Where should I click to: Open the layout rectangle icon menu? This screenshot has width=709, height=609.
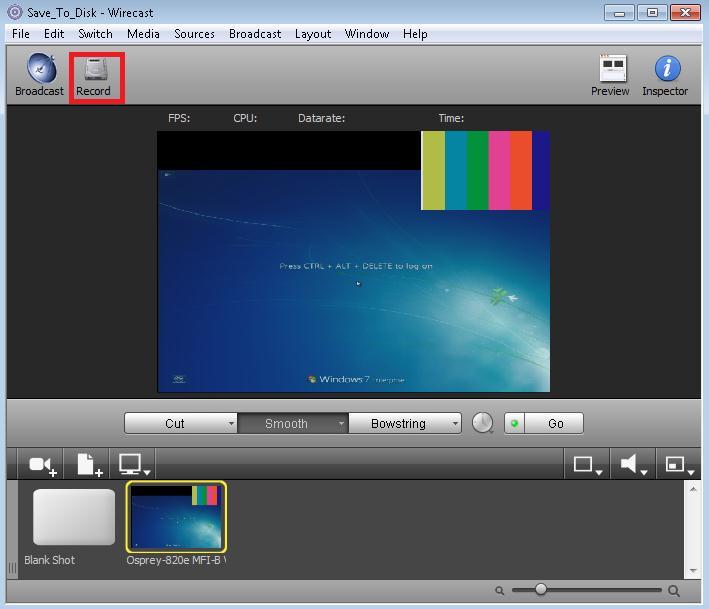coord(587,465)
